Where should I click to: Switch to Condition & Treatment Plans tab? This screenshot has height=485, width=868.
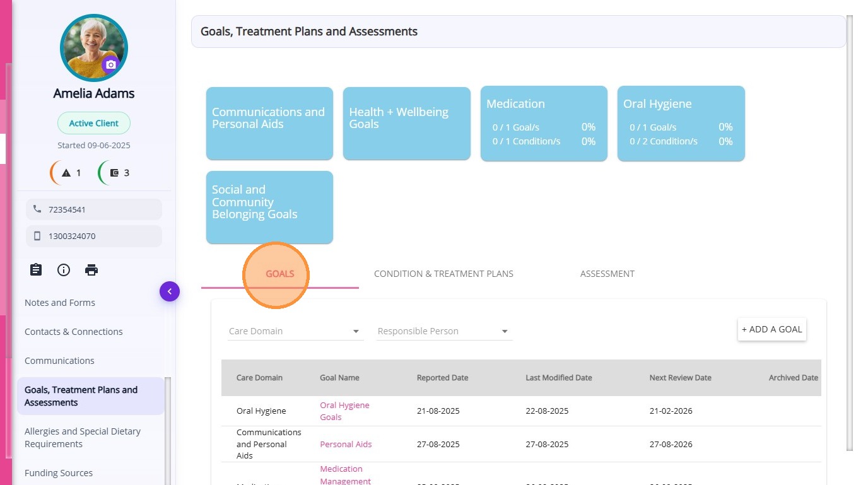pyautogui.click(x=443, y=274)
